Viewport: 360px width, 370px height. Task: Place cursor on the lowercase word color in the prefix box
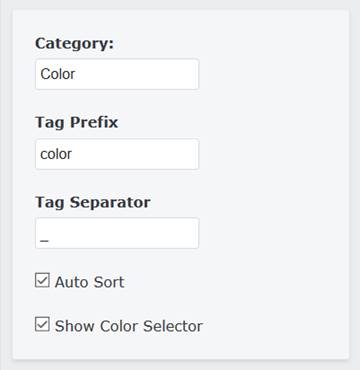coord(56,154)
